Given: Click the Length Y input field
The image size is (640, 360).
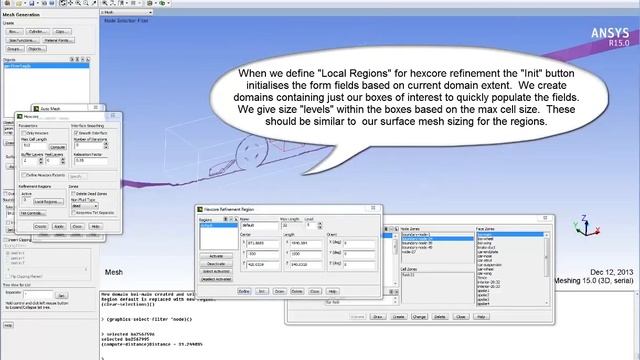Looking at the screenshot, I should [x=306, y=254].
